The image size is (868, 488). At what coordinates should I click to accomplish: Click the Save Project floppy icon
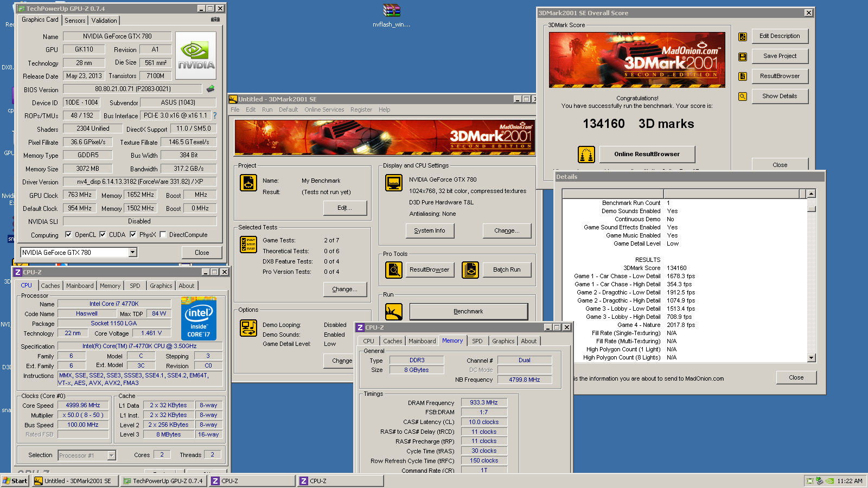[x=743, y=56]
